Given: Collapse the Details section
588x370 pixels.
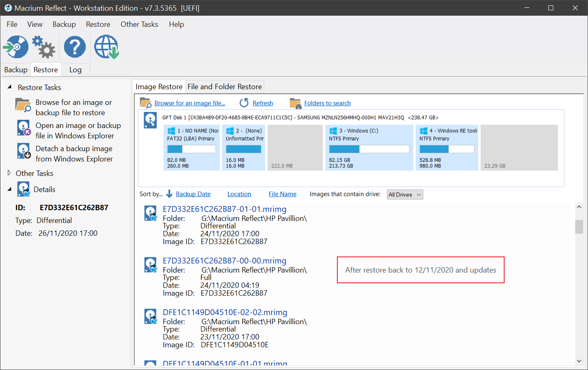Looking at the screenshot, I should point(9,189).
